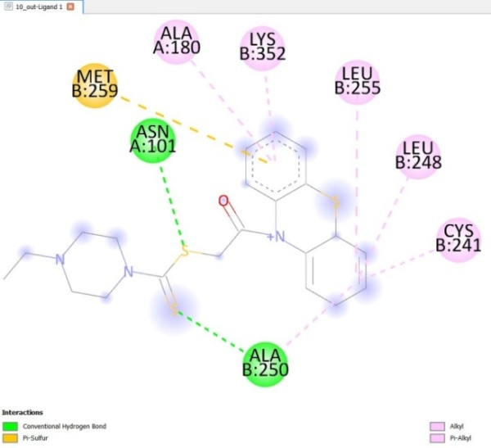Select the ethyl-substituted piperazine nitrogen atom
This screenshot has width=491, height=448.
(59, 260)
